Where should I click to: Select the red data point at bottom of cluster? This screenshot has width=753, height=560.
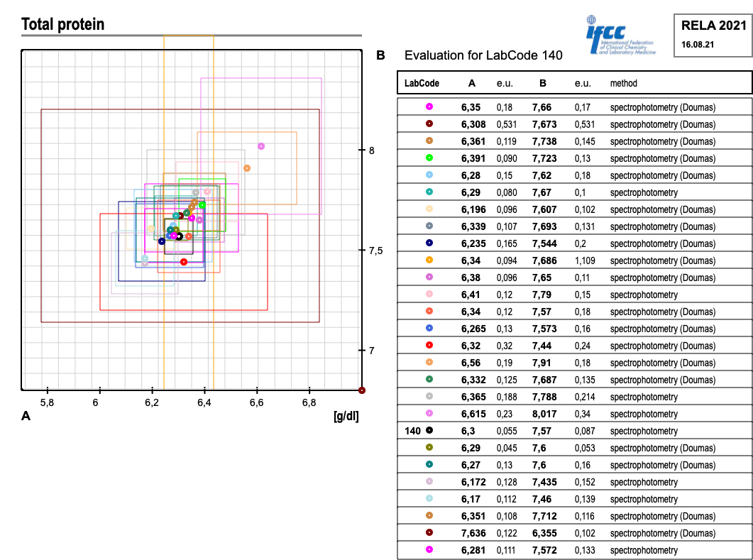tap(184, 262)
